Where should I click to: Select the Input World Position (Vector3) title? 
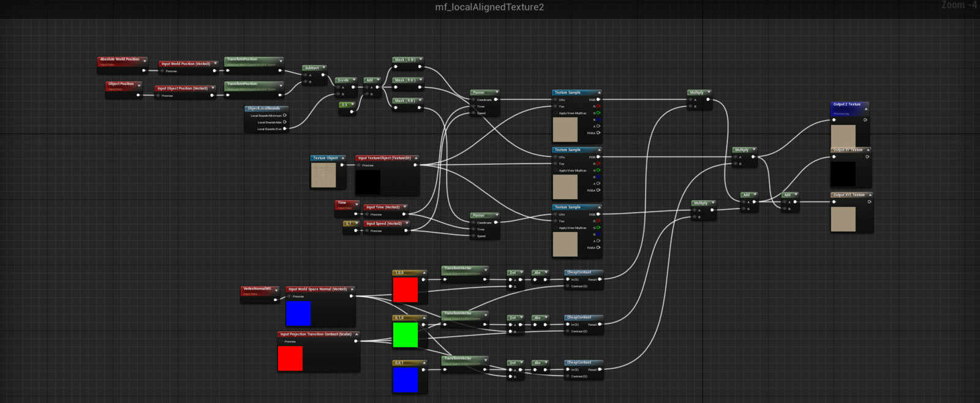click(x=186, y=64)
